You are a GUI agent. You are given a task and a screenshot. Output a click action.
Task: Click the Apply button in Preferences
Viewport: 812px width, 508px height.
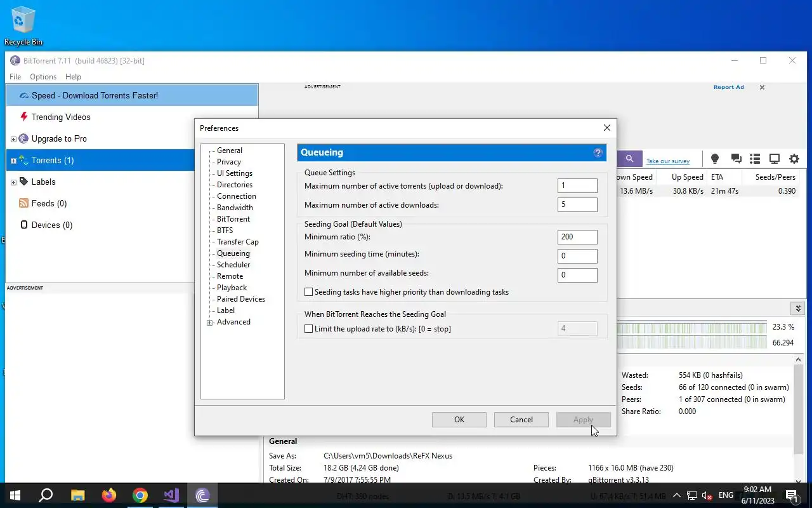pyautogui.click(x=584, y=420)
